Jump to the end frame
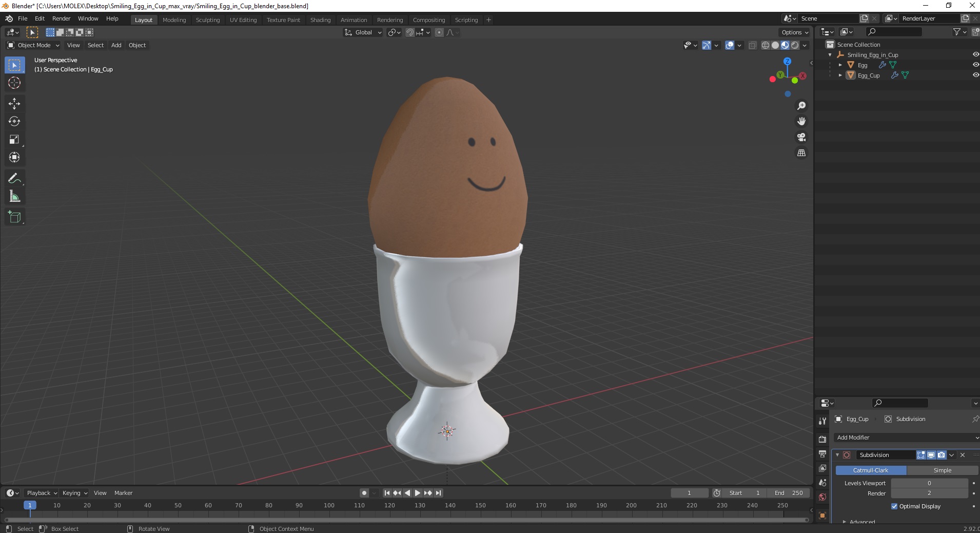Screen dimensions: 980x533 click(x=438, y=493)
